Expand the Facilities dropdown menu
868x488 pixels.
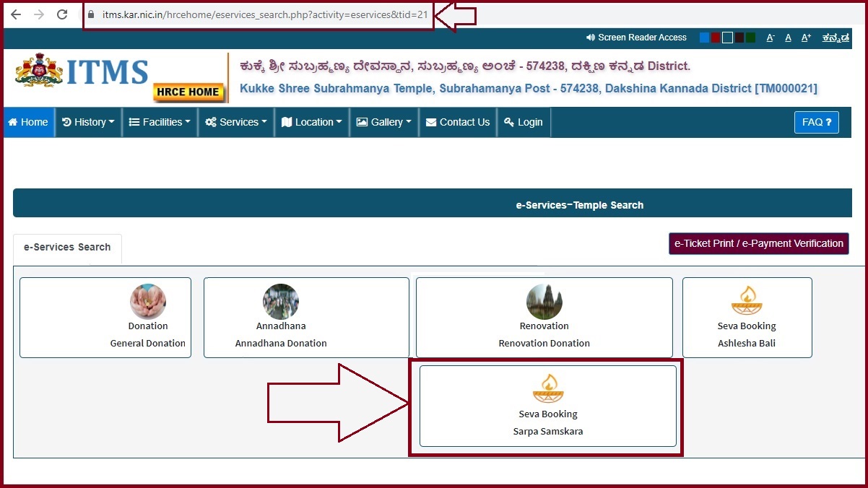(x=160, y=122)
